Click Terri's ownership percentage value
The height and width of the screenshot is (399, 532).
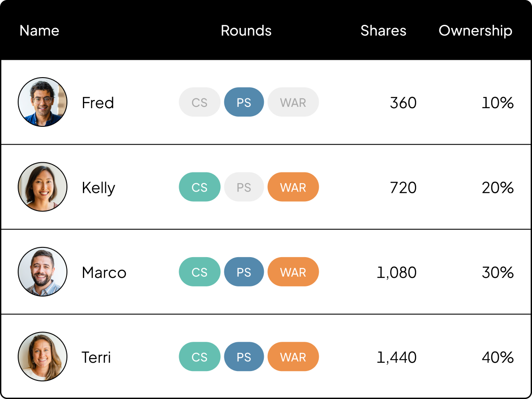coord(497,357)
